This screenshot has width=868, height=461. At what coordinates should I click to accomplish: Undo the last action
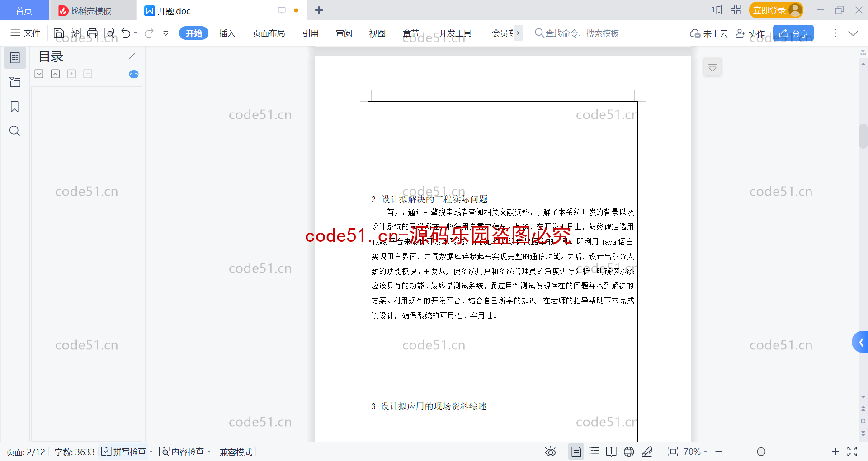pos(126,33)
